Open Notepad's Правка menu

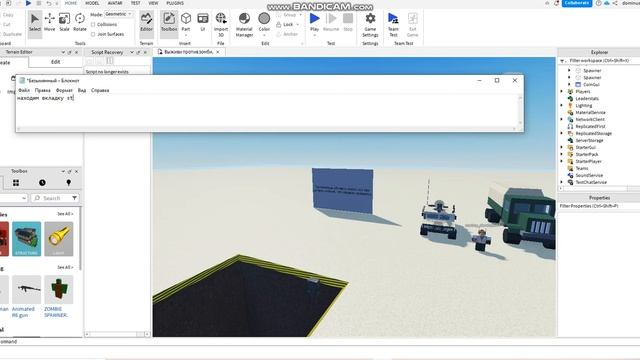(42, 90)
